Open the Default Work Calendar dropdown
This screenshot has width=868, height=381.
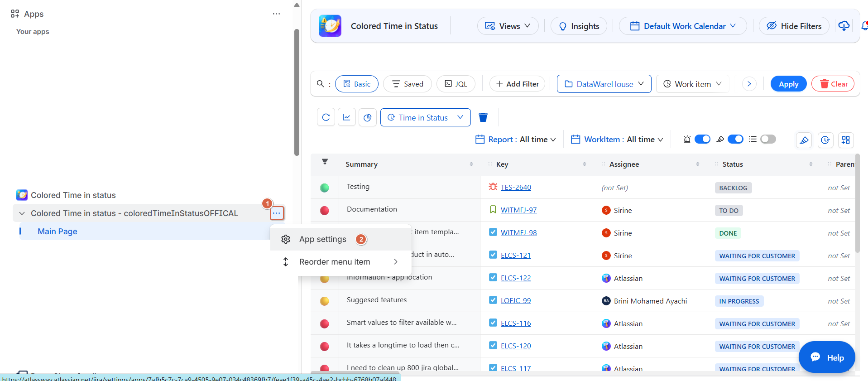tap(683, 26)
